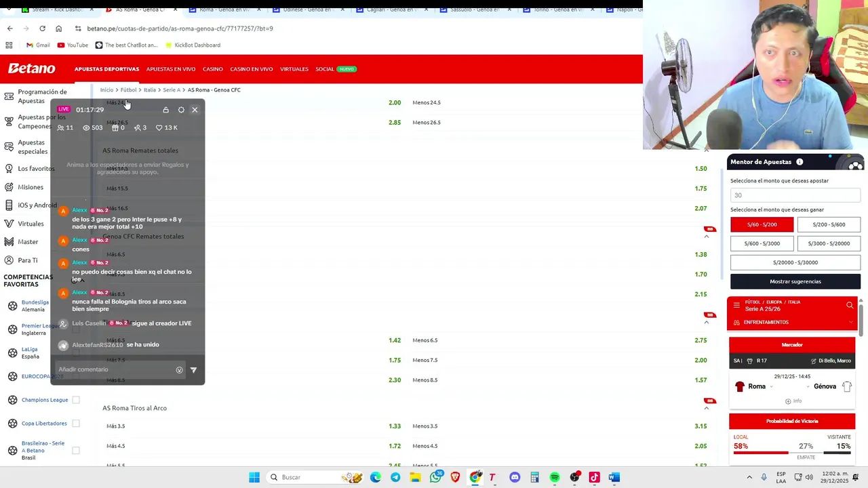Select the S/20000 - S/30000 win amount

tap(795, 262)
